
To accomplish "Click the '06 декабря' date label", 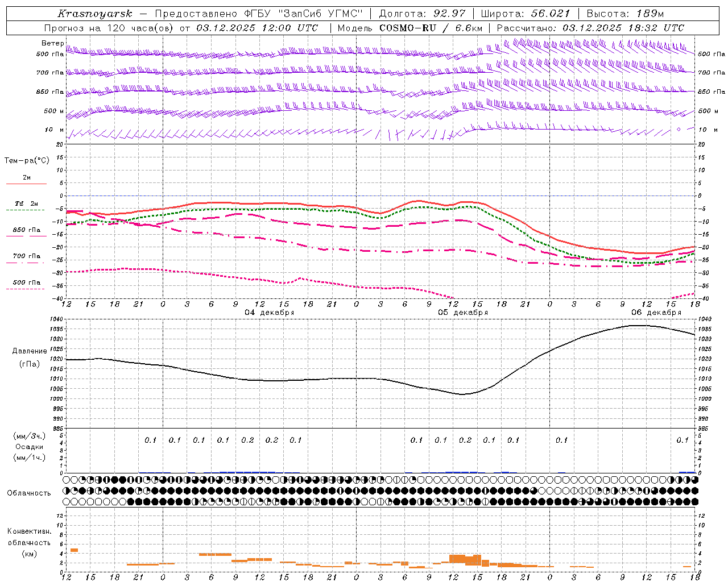I will 656,313.
